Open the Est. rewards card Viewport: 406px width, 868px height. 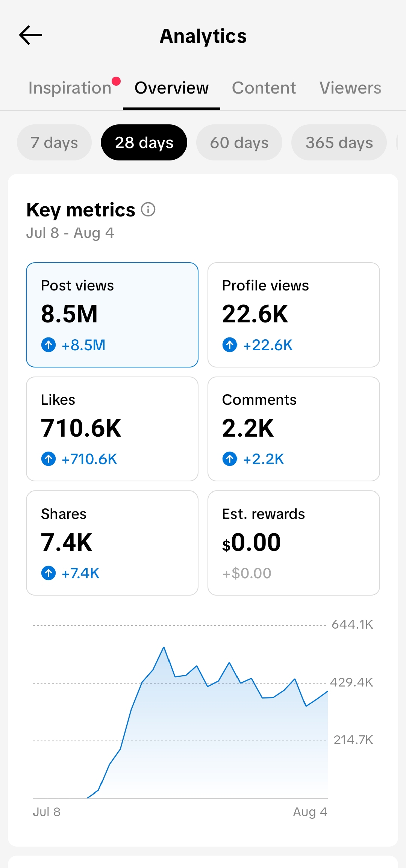pos(294,543)
